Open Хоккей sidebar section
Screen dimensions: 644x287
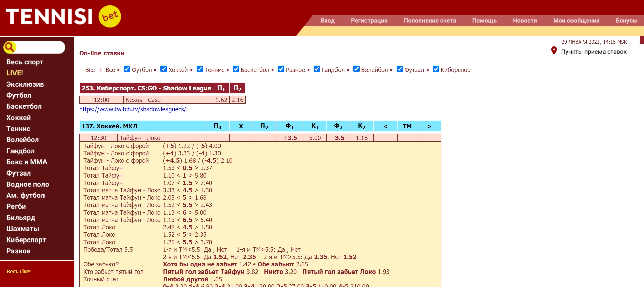(19, 118)
